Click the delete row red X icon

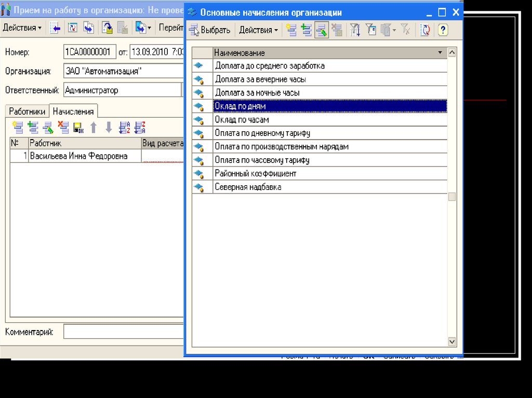click(x=63, y=127)
